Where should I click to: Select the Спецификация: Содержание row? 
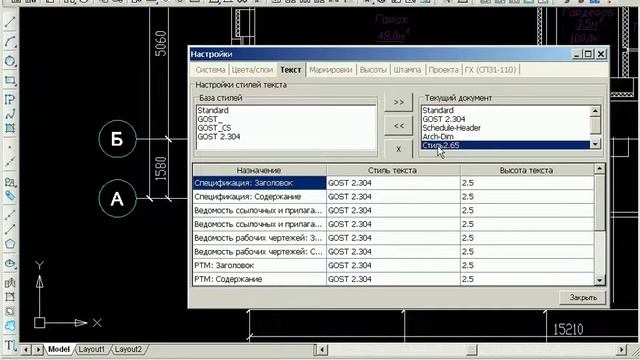click(x=259, y=197)
